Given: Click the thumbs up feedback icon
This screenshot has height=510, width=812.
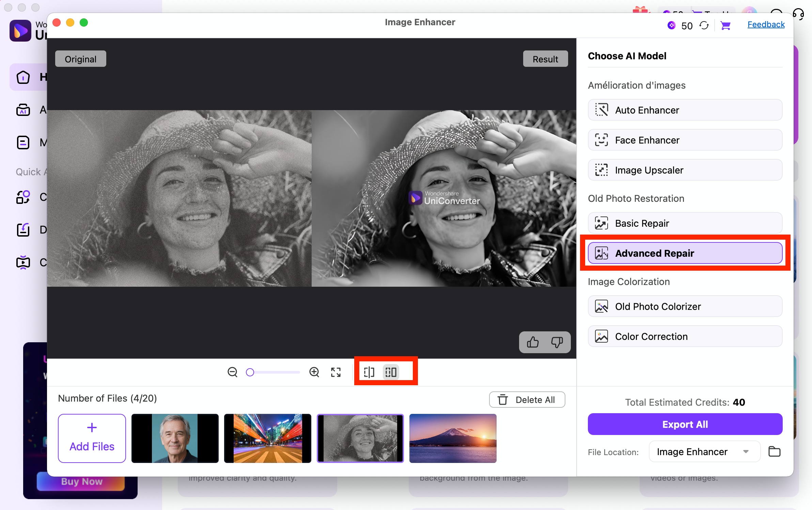Looking at the screenshot, I should [533, 342].
